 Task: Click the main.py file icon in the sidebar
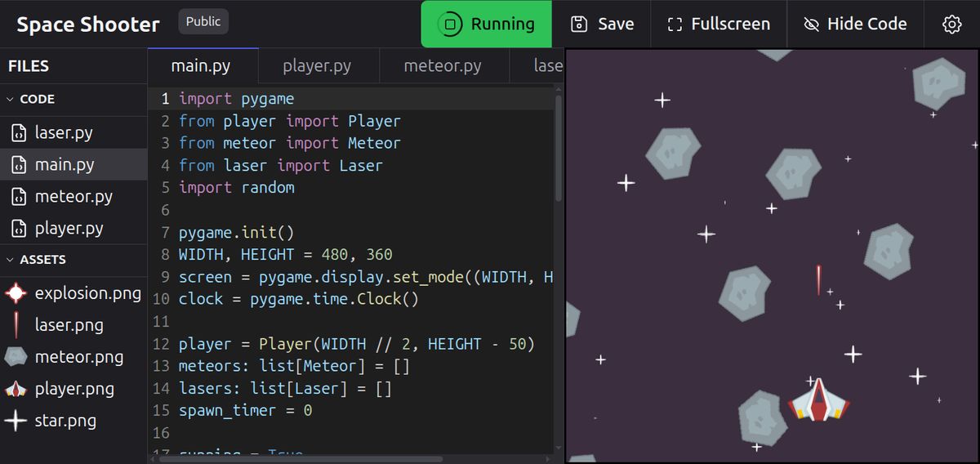click(19, 164)
